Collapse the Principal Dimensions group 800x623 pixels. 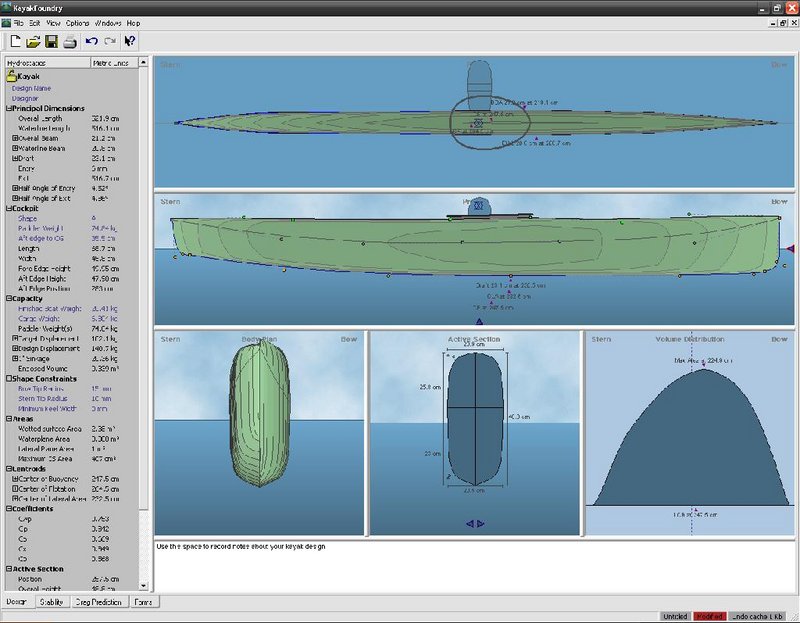pyautogui.click(x=9, y=108)
